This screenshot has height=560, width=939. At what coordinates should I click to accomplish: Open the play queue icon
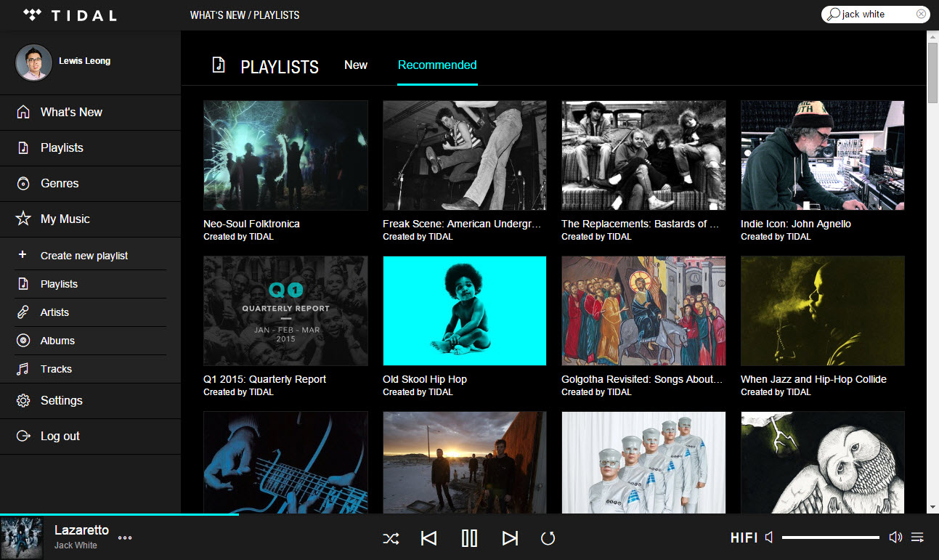tap(917, 537)
